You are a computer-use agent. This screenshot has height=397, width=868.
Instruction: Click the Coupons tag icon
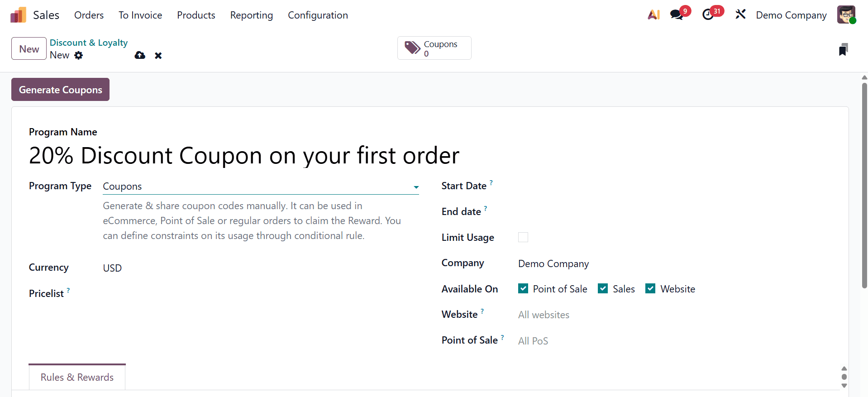tap(412, 48)
